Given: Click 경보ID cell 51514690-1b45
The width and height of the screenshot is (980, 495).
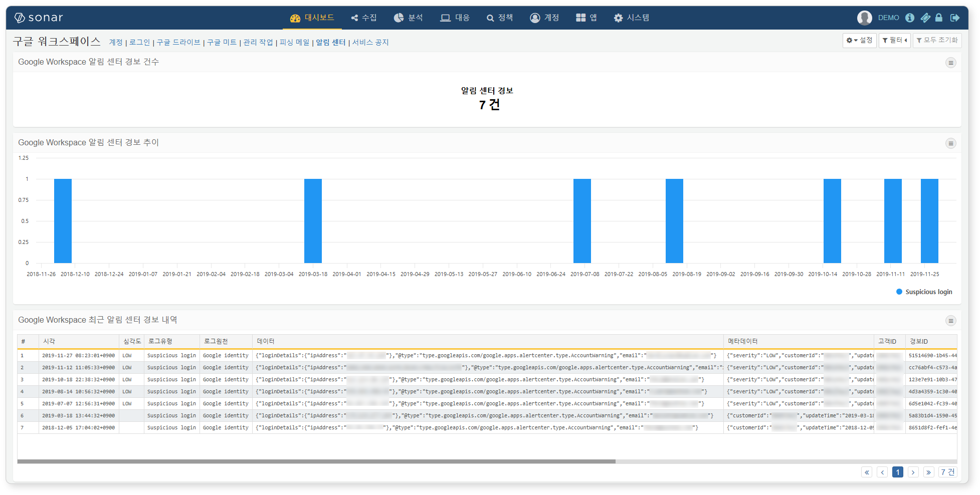Looking at the screenshot, I should [932, 356].
